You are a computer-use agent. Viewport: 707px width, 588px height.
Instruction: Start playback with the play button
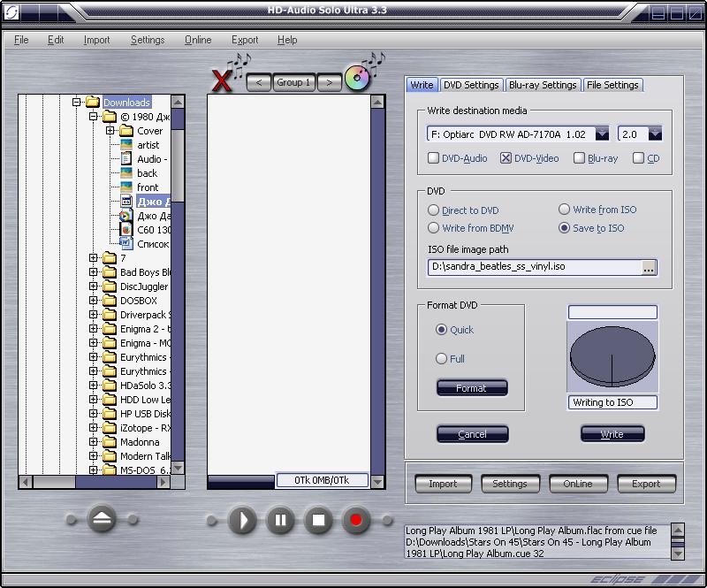point(241,520)
